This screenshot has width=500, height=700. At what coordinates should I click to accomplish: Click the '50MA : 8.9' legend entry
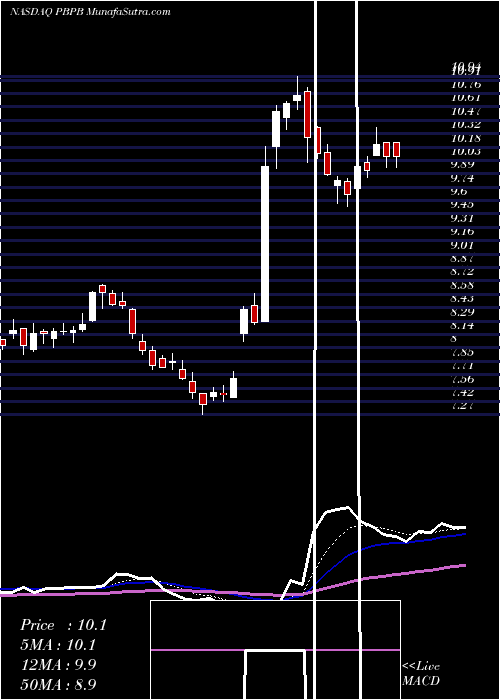(x=58, y=684)
